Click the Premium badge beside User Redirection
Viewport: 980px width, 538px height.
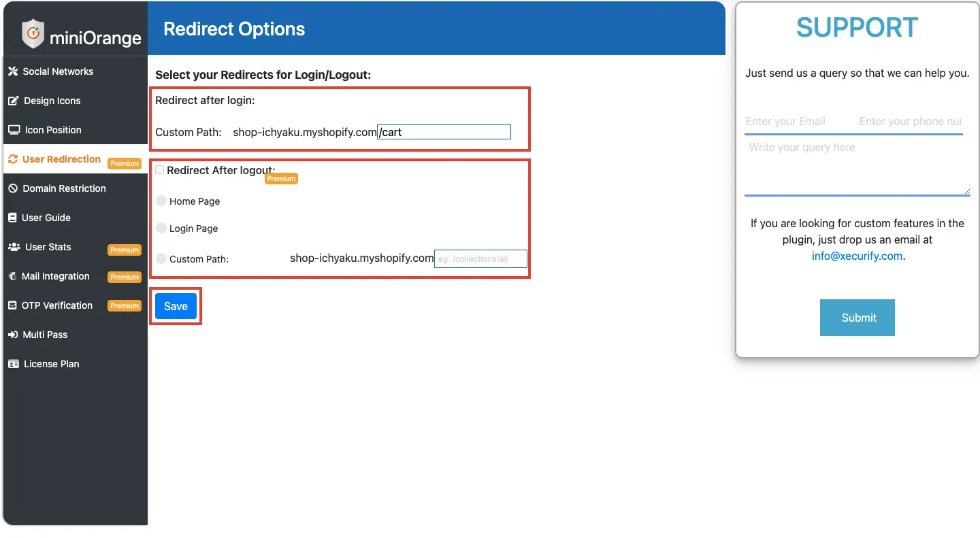125,163
